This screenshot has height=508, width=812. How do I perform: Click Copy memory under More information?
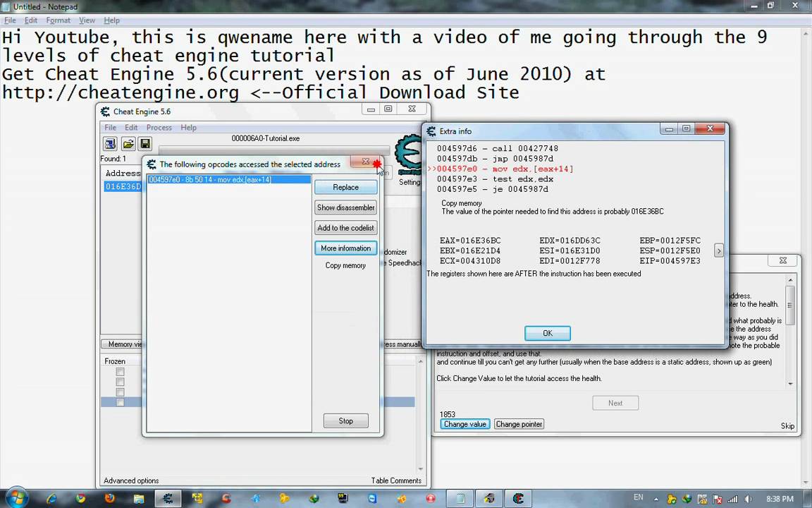pos(345,265)
